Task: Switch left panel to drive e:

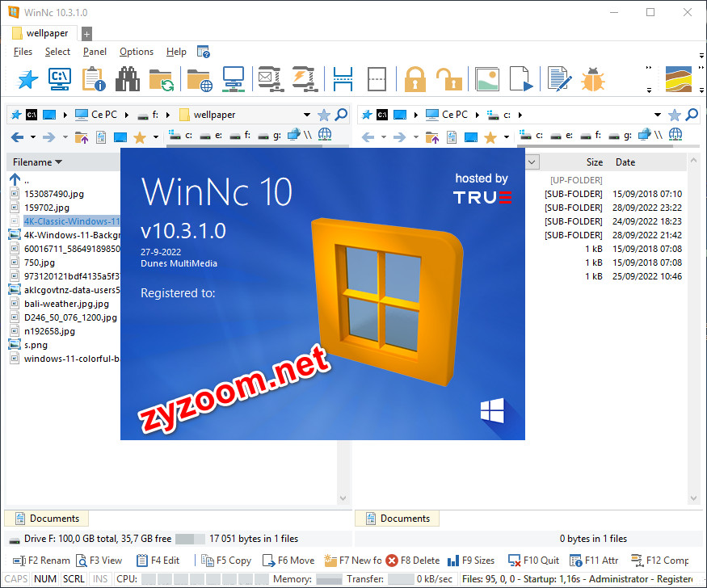Action: coord(211,135)
